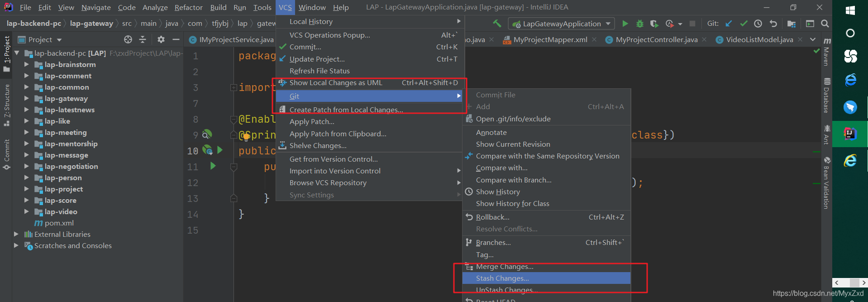Hide the Project panel with the minus icon
The height and width of the screenshot is (302, 868).
[x=176, y=39]
